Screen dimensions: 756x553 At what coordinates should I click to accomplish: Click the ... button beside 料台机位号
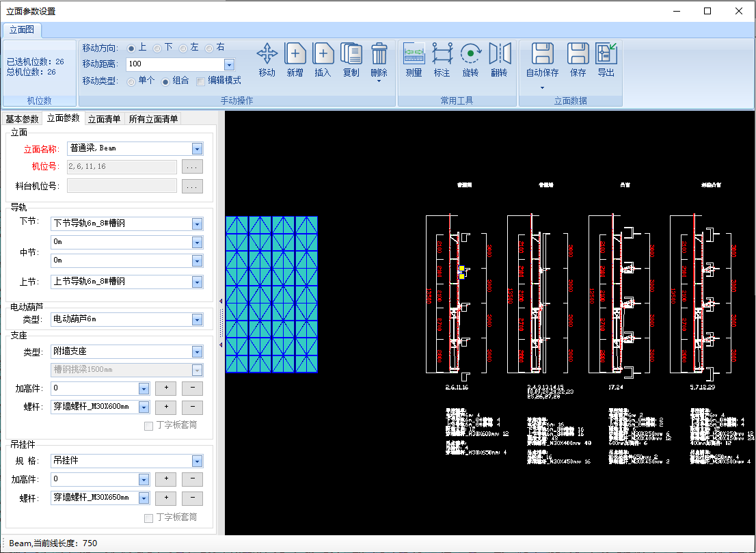[192, 186]
